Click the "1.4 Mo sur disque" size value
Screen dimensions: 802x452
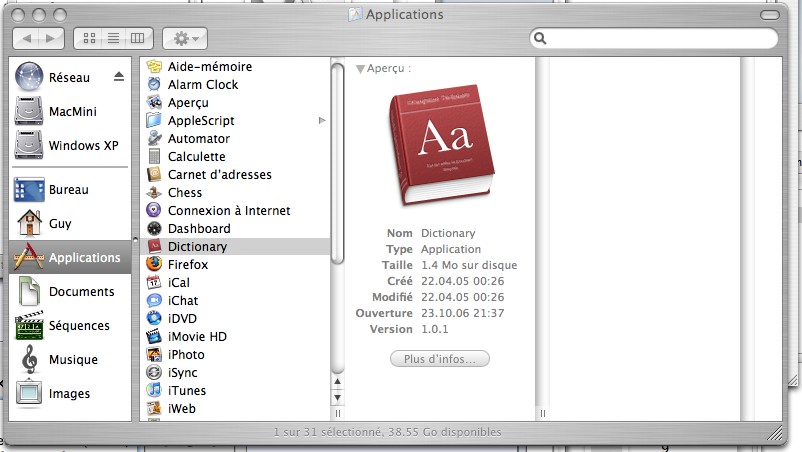pyautogui.click(x=469, y=265)
